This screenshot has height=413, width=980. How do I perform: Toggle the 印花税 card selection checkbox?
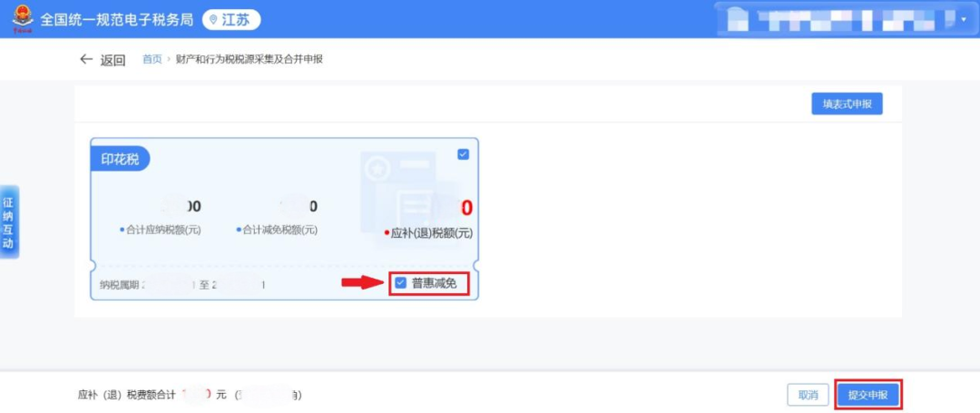tap(464, 154)
